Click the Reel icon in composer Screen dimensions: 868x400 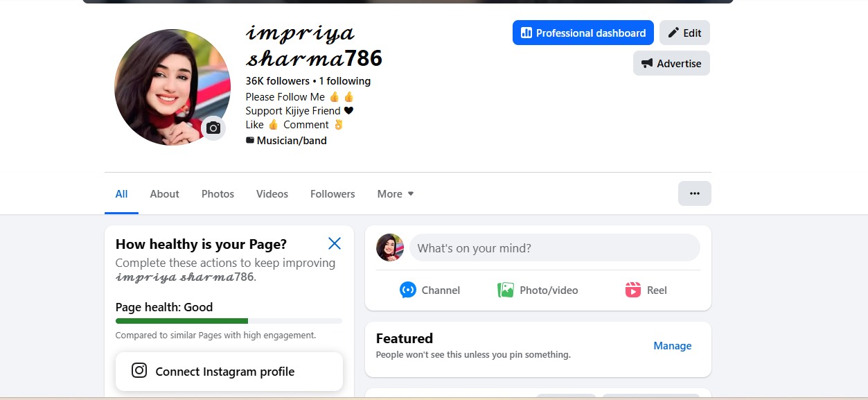click(x=633, y=290)
